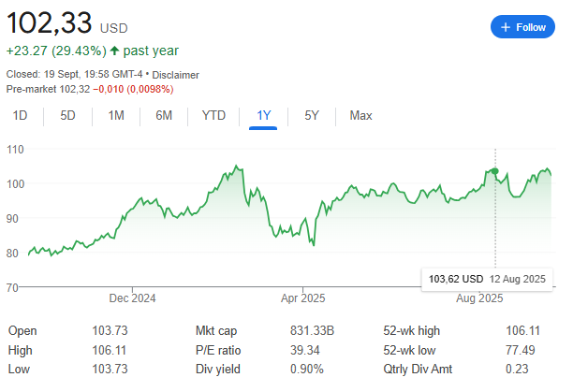Switch to the 1D time range tab
This screenshot has height=392, width=573.
(20, 115)
